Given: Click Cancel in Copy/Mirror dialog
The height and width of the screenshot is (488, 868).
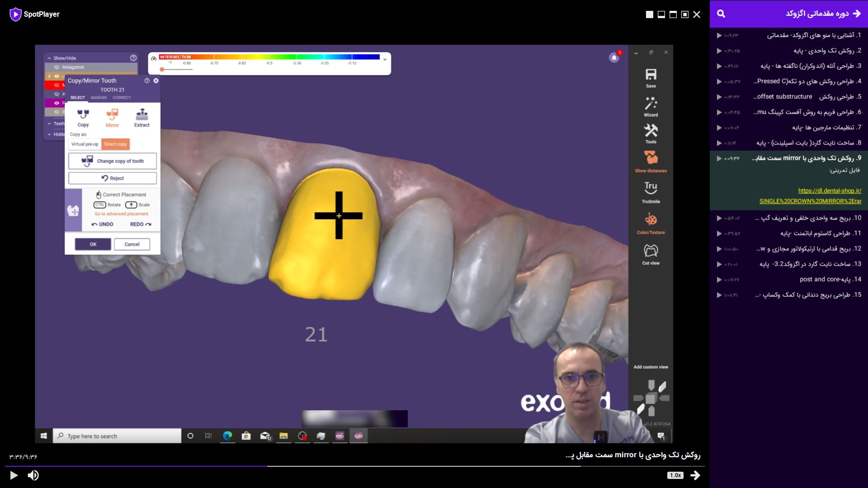Looking at the screenshot, I should point(132,244).
